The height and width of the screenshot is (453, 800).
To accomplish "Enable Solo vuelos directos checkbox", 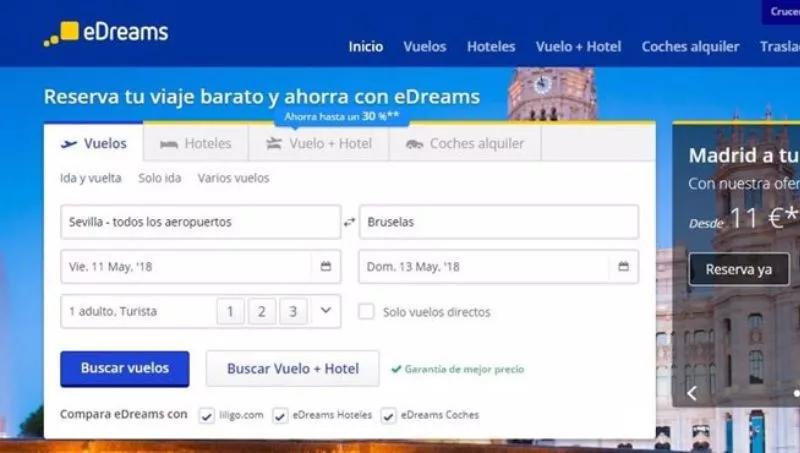I will (367, 312).
